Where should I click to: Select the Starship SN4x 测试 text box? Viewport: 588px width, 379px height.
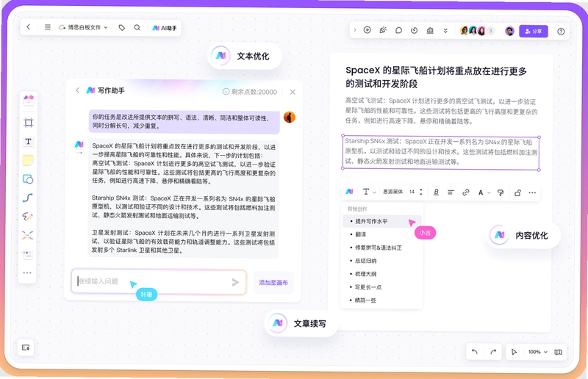(440, 152)
